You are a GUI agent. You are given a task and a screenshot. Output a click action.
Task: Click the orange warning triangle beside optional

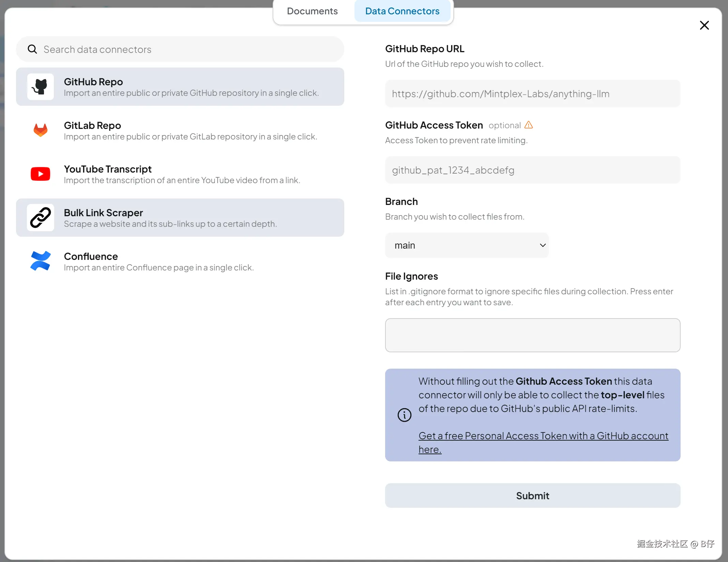point(528,125)
